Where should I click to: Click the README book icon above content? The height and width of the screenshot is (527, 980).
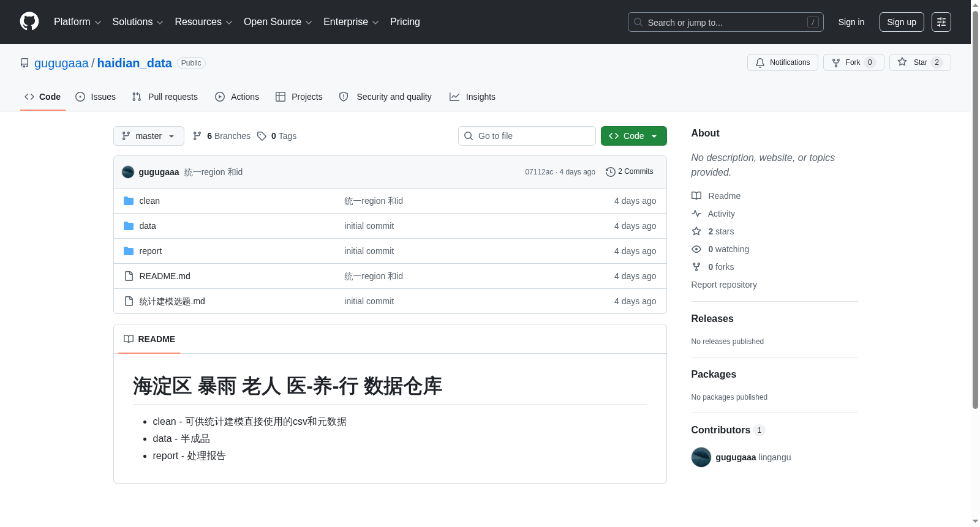click(129, 339)
